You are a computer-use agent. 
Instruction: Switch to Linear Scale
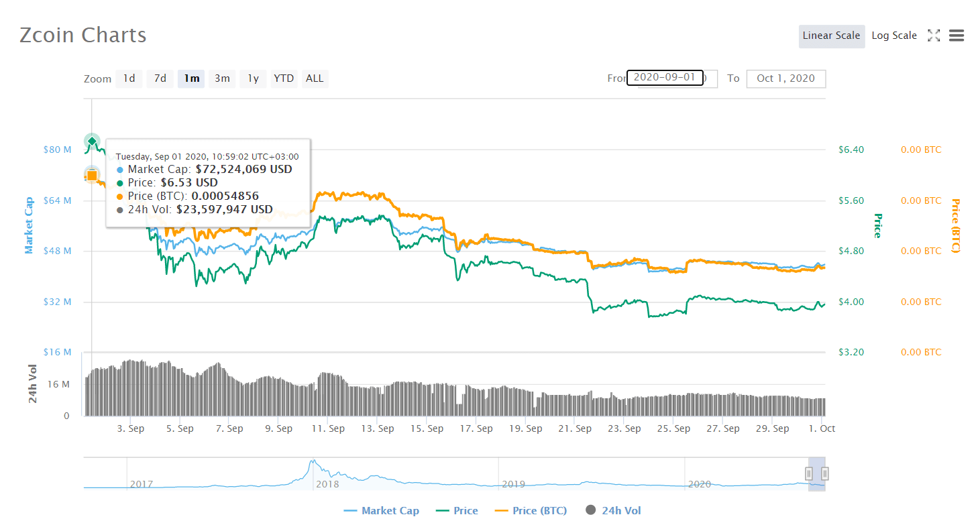tap(831, 36)
